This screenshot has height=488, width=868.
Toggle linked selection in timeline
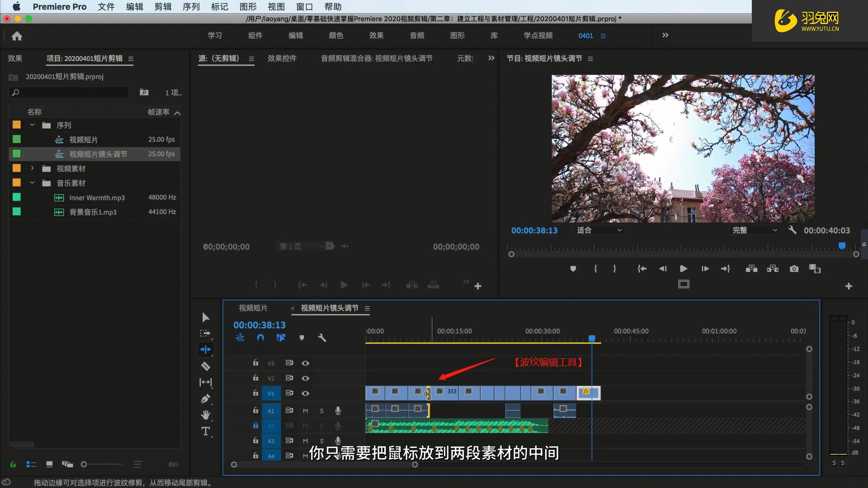pyautogui.click(x=281, y=338)
